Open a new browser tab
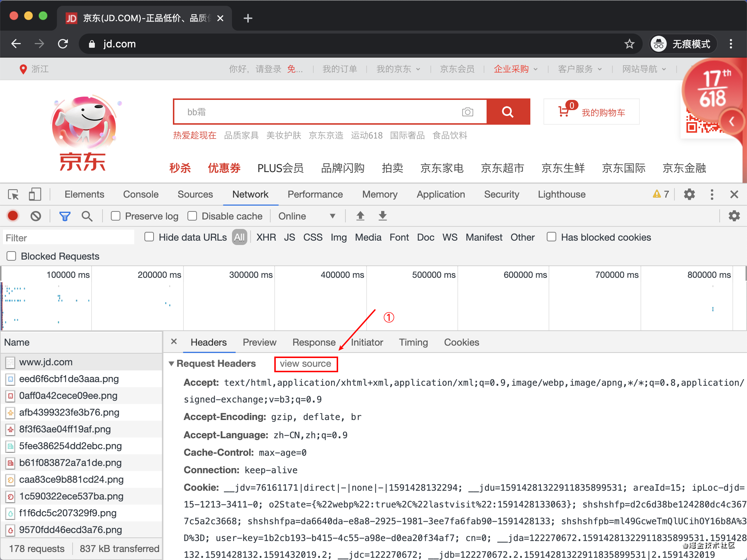747x560 pixels. click(x=248, y=18)
